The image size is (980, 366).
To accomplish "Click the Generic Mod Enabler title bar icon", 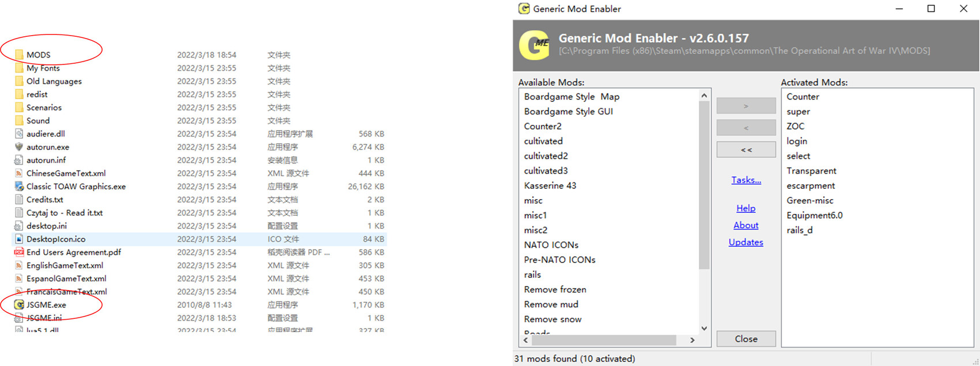I will [524, 9].
